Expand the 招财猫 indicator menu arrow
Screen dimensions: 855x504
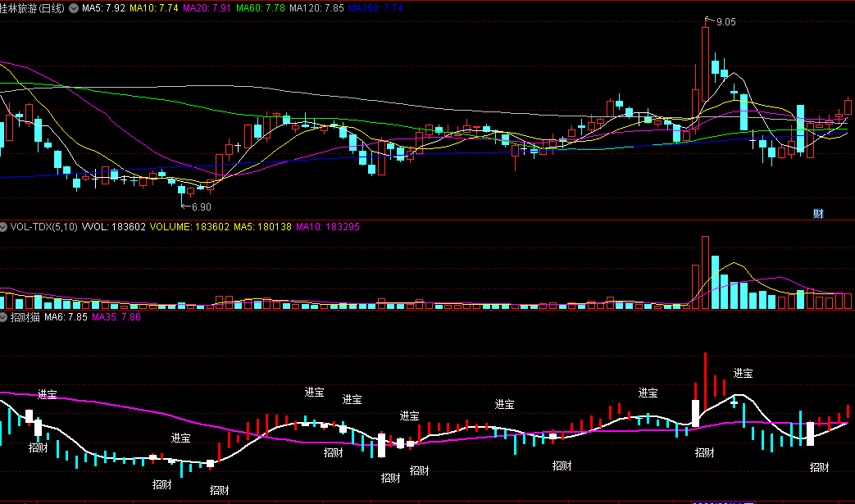[3, 317]
